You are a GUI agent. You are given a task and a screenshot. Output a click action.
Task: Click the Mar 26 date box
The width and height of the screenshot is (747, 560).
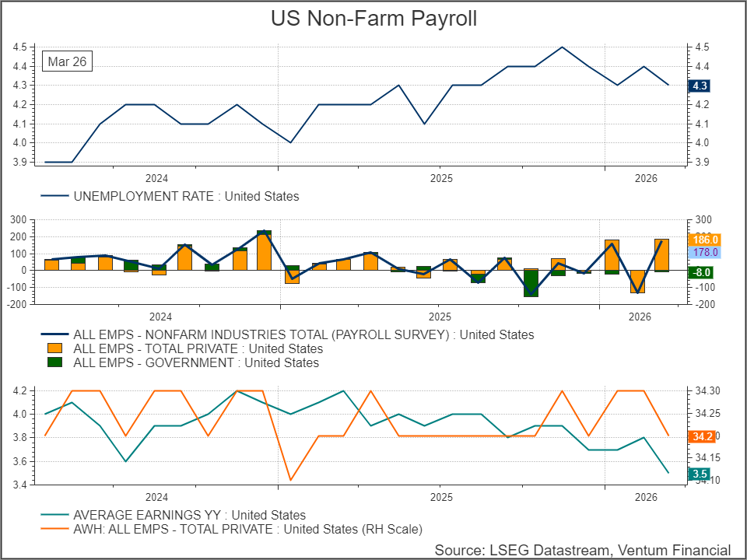[x=67, y=62]
